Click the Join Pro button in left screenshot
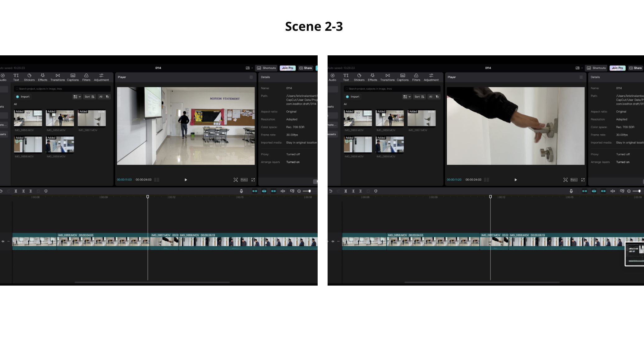 click(287, 68)
